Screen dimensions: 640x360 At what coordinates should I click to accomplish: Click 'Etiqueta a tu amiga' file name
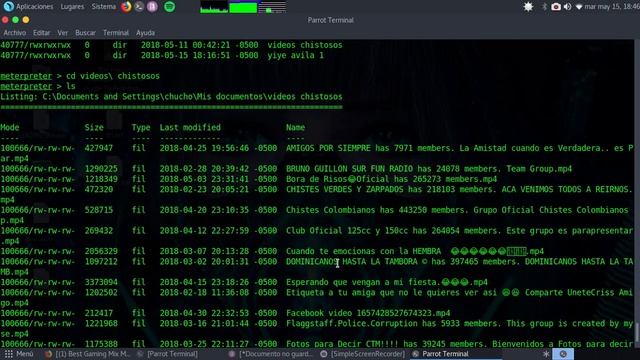(331, 293)
